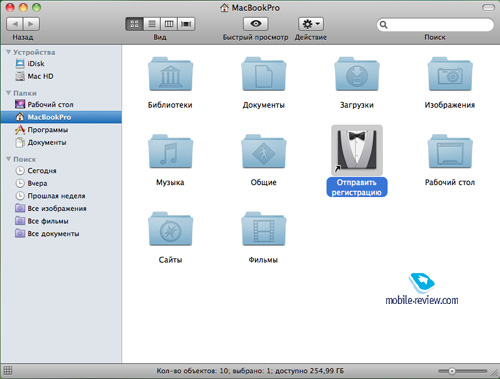Select the tuxedo Отправить регистрацию alias icon
The width and height of the screenshot is (500, 379).
pos(357,150)
